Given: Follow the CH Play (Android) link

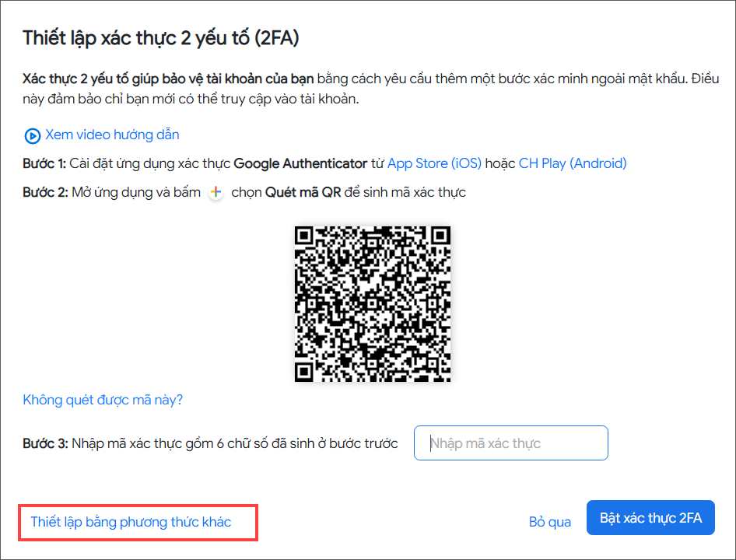Looking at the screenshot, I should pos(573,163).
